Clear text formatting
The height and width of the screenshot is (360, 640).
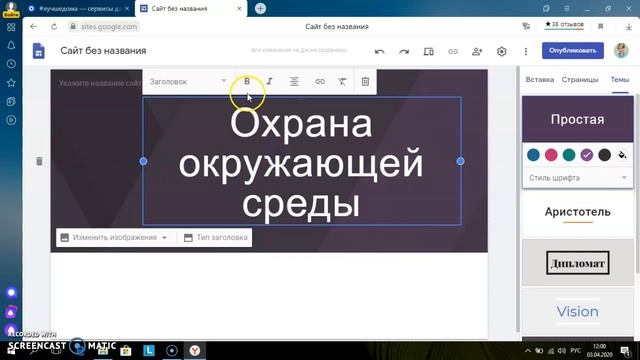(342, 82)
